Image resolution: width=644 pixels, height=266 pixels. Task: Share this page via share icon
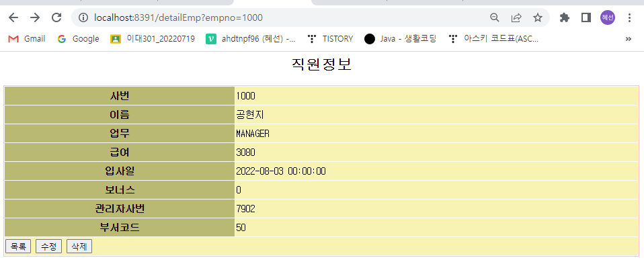pyautogui.click(x=516, y=17)
